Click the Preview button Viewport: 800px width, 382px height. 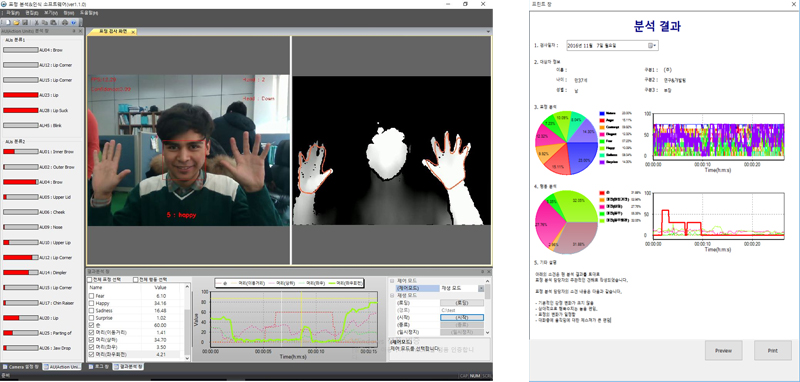[723, 351]
